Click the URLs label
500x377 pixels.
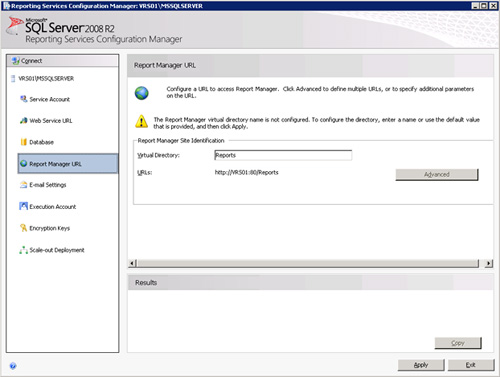145,173
